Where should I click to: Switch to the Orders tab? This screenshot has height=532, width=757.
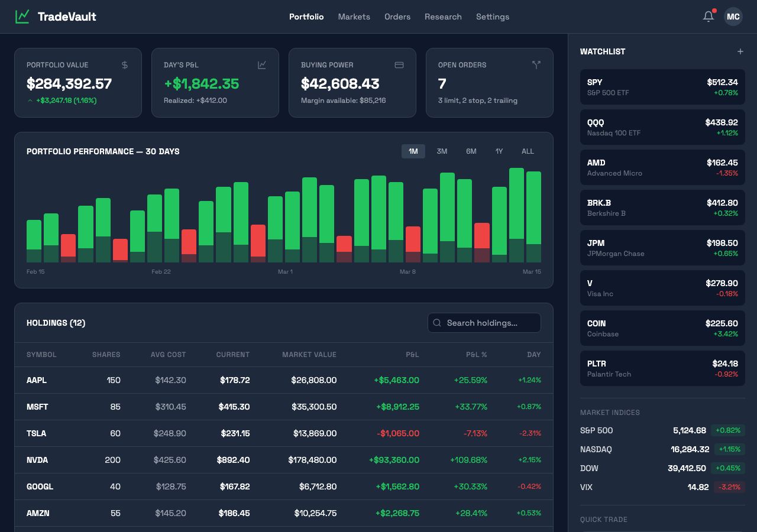click(397, 17)
